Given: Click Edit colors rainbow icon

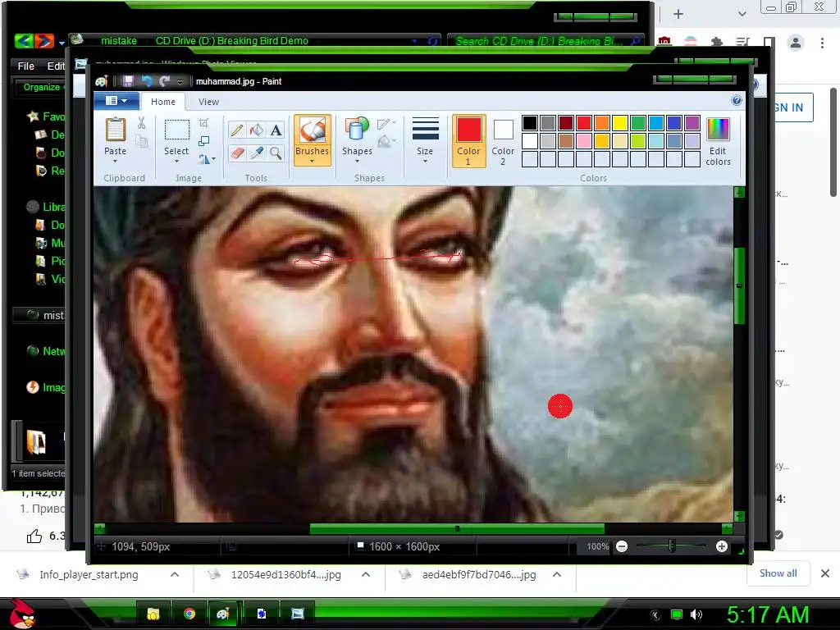Looking at the screenshot, I should point(718,130).
